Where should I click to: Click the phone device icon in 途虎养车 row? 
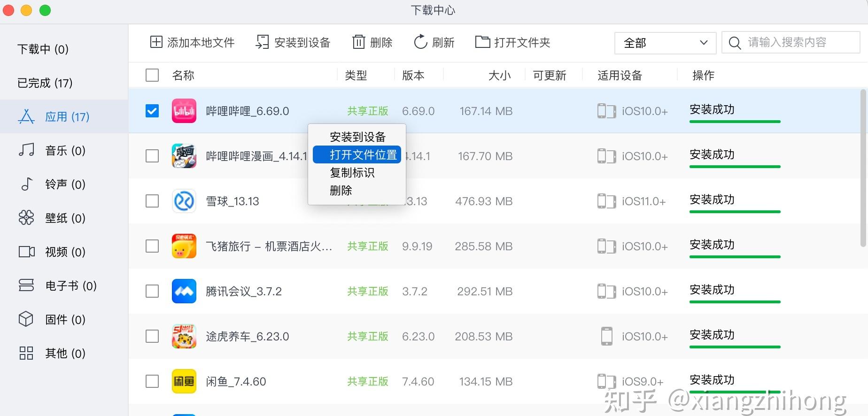607,336
